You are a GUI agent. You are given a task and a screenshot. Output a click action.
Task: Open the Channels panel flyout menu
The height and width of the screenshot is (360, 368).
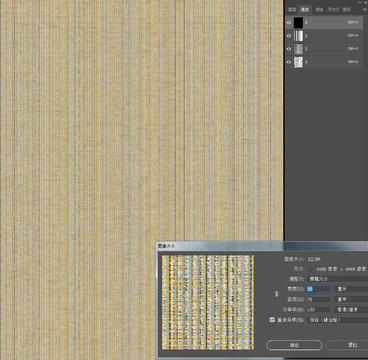(365, 10)
